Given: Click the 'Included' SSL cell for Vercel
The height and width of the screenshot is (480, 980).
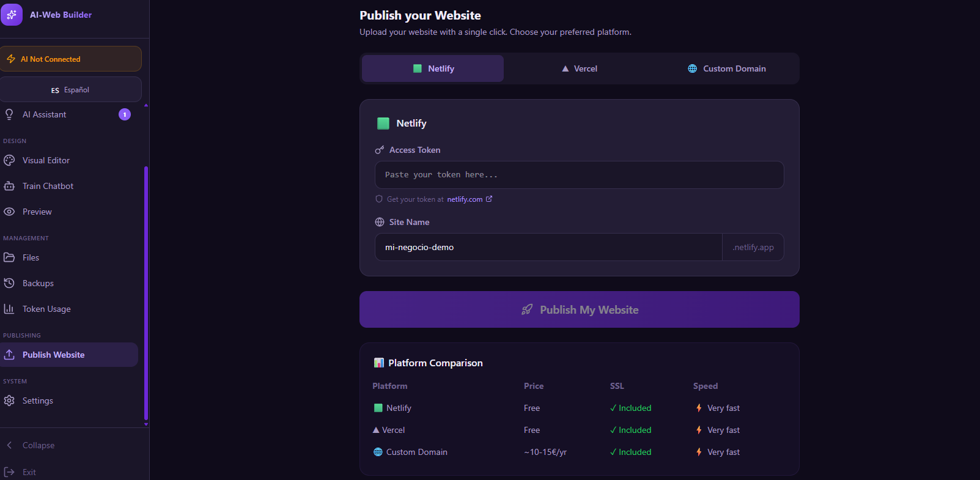Looking at the screenshot, I should point(631,430).
